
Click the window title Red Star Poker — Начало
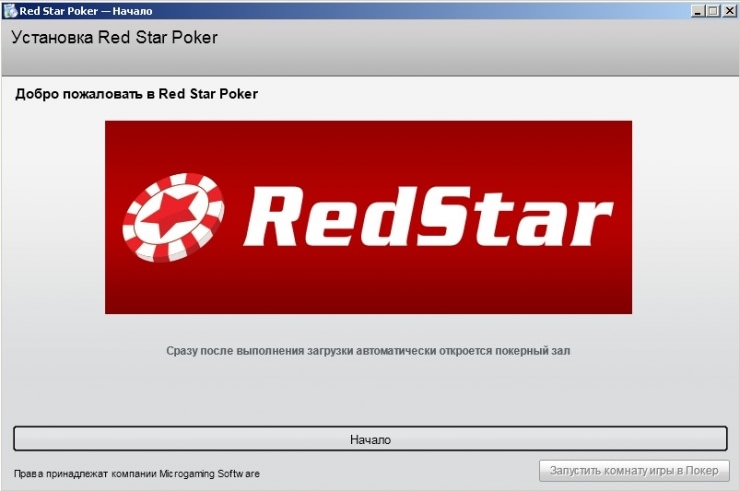pos(86,11)
